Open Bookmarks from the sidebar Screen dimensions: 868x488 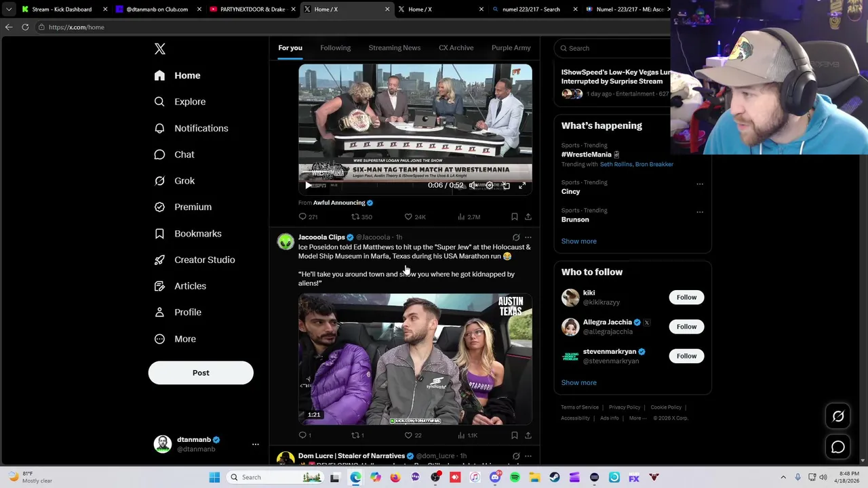click(188, 233)
